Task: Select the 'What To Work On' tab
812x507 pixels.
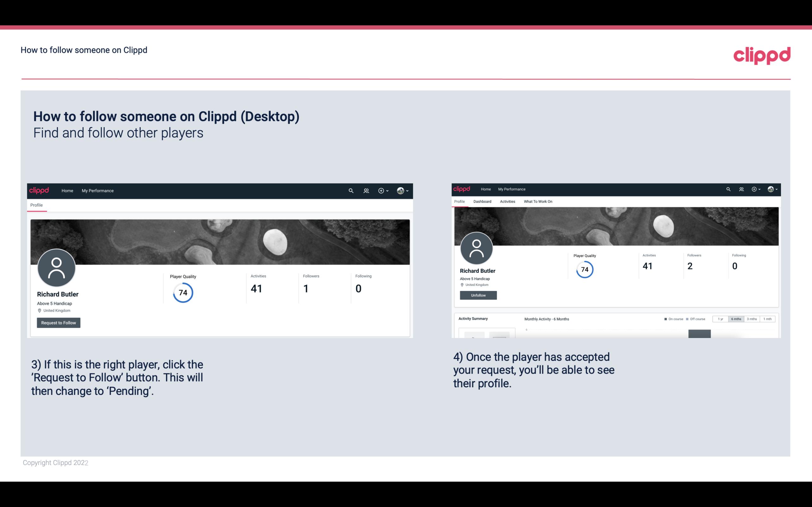Action: click(538, 202)
